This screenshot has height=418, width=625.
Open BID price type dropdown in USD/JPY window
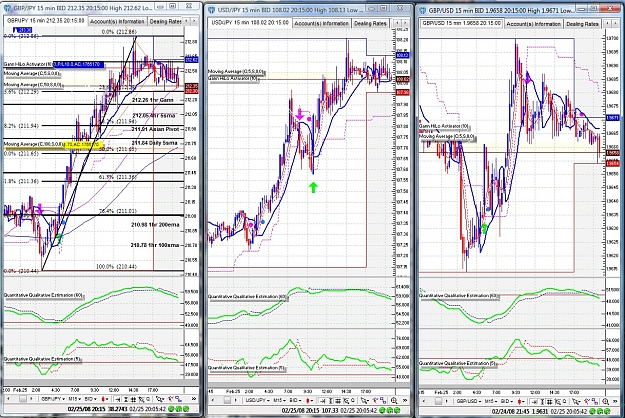[295, 400]
